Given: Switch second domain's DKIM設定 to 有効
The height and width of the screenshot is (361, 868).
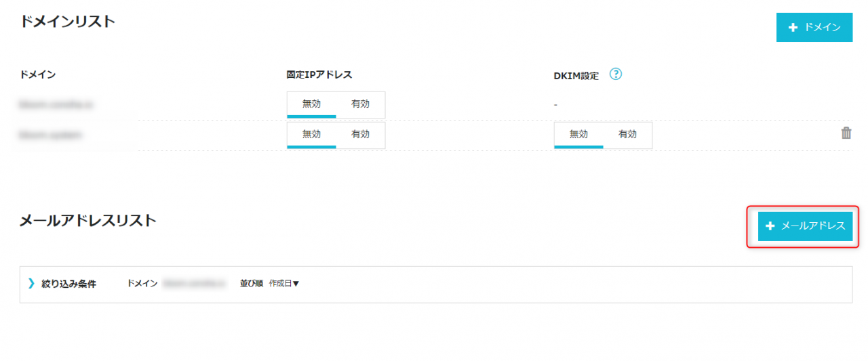Looking at the screenshot, I should pyautogui.click(x=627, y=135).
